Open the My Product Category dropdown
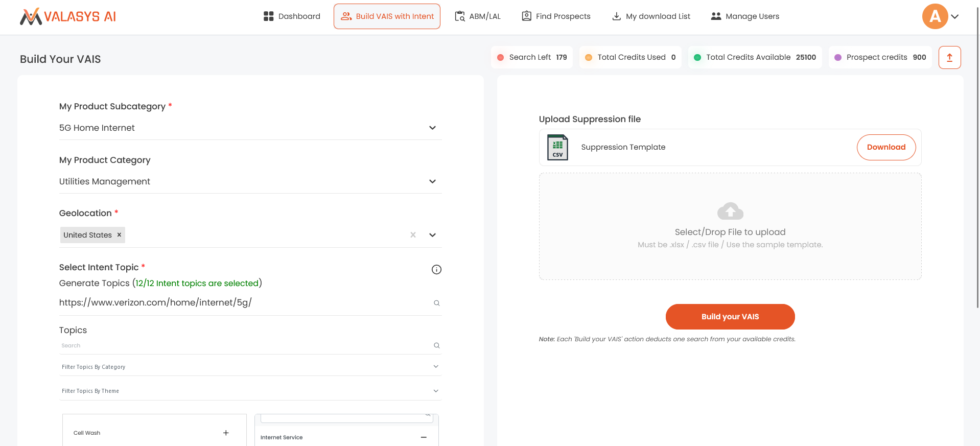The image size is (980, 446). [432, 181]
